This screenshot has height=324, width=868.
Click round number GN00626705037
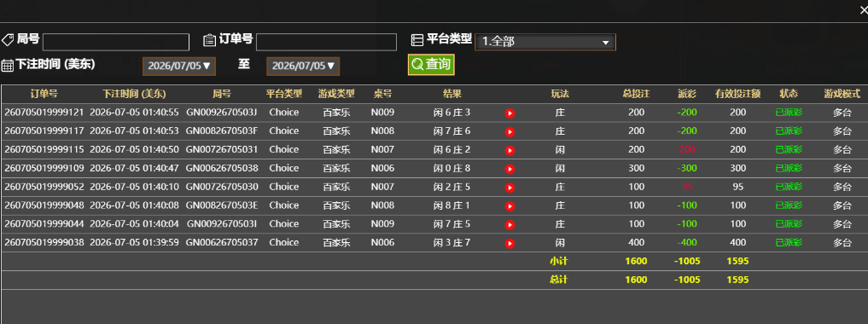[221, 242]
